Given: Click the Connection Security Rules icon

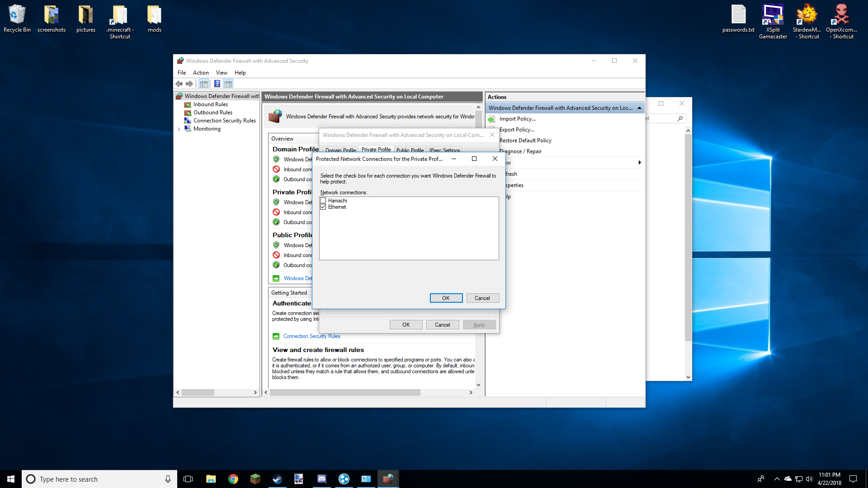Looking at the screenshot, I should click(188, 121).
